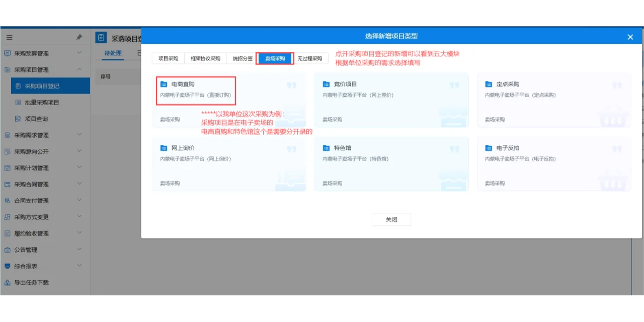Click the 公告管理 sidebar icon
Image resolution: width=644 pixels, height=322 pixels.
coord(8,250)
